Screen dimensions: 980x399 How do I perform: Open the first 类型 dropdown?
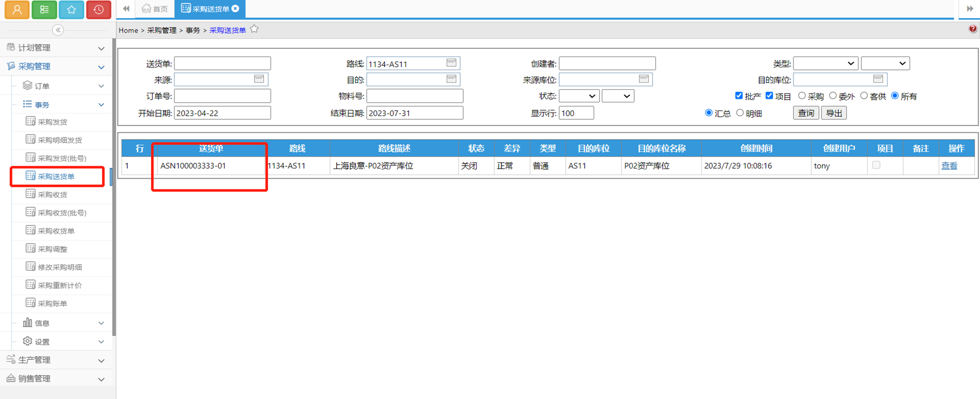pos(826,63)
